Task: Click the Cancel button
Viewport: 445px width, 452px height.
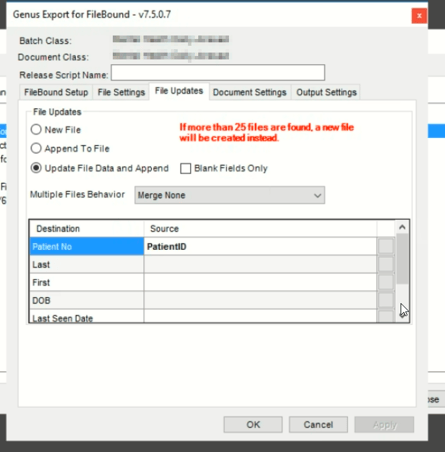Action: click(318, 425)
